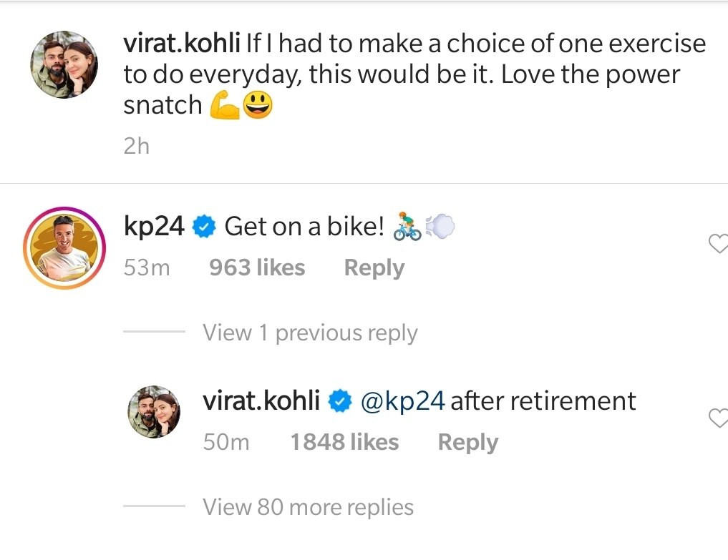The height and width of the screenshot is (560, 728).
Task: Like the kp24 comment with heart icon
Action: (x=718, y=245)
